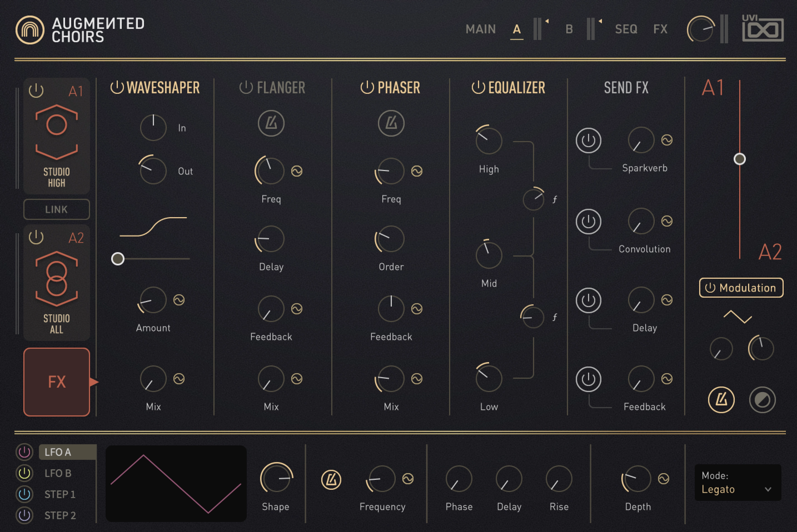Click the Convolution modulation wave icon
The width and height of the screenshot is (797, 532).
[667, 221]
